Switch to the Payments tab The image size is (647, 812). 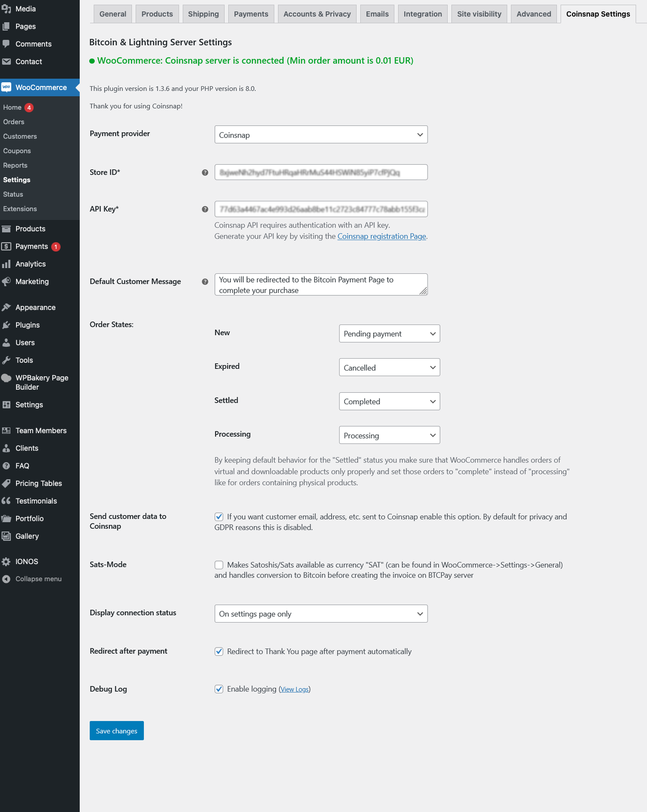(x=251, y=14)
